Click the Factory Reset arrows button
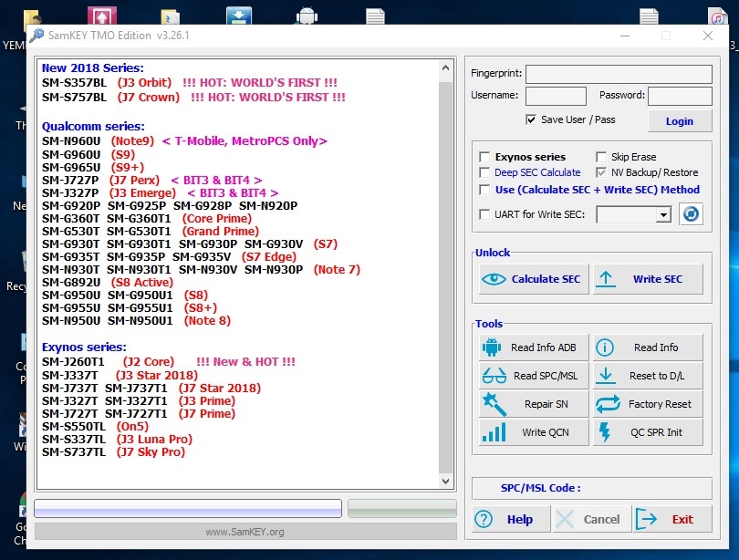This screenshot has height=560, width=739. [x=648, y=404]
